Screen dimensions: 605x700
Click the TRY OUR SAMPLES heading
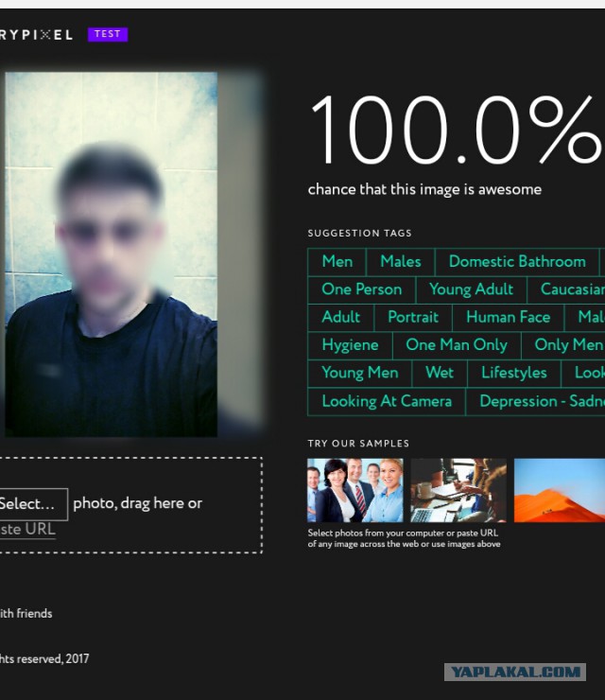coord(358,444)
